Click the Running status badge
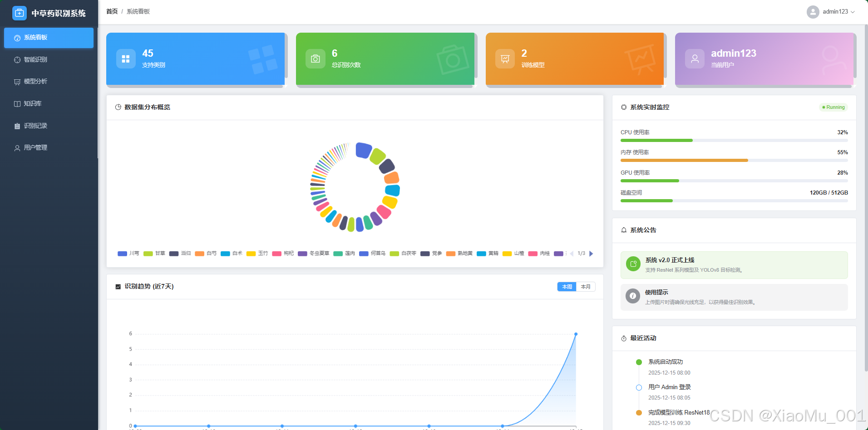The width and height of the screenshot is (868, 430). (x=833, y=107)
